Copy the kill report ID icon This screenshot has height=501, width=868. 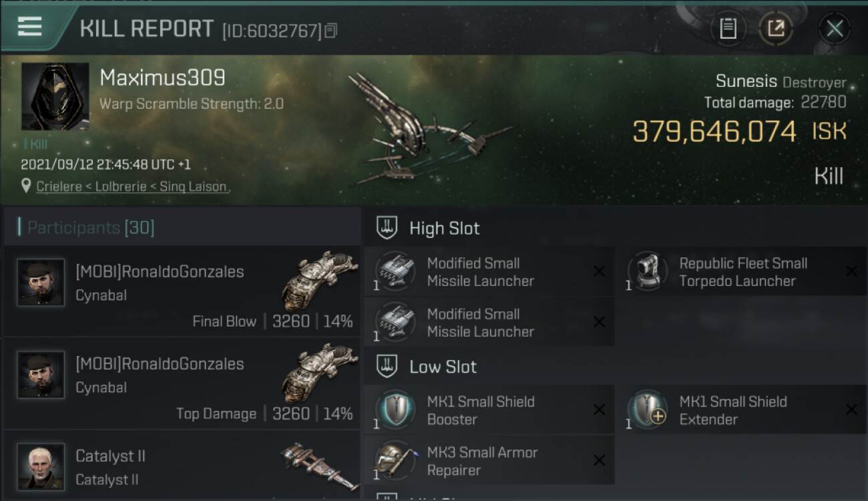point(331,31)
